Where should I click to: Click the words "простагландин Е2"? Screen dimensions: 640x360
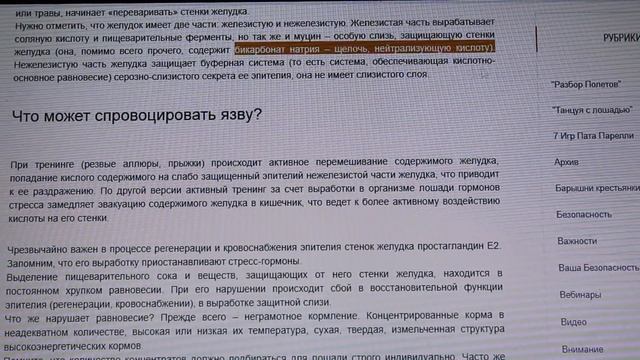[458, 246]
